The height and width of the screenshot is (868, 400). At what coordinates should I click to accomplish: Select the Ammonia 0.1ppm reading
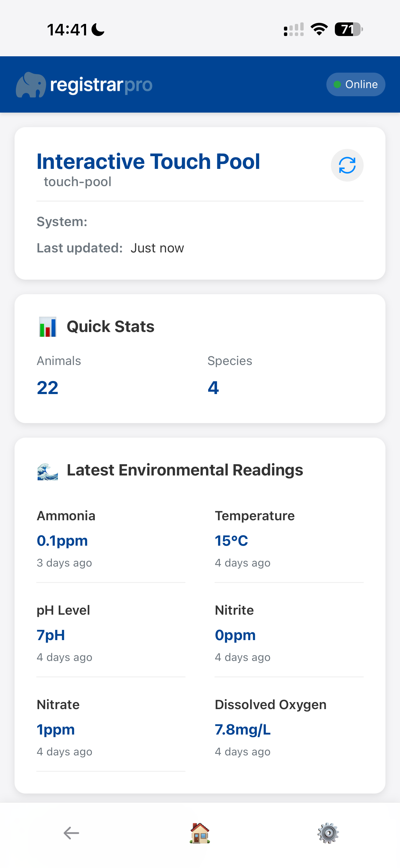(62, 541)
